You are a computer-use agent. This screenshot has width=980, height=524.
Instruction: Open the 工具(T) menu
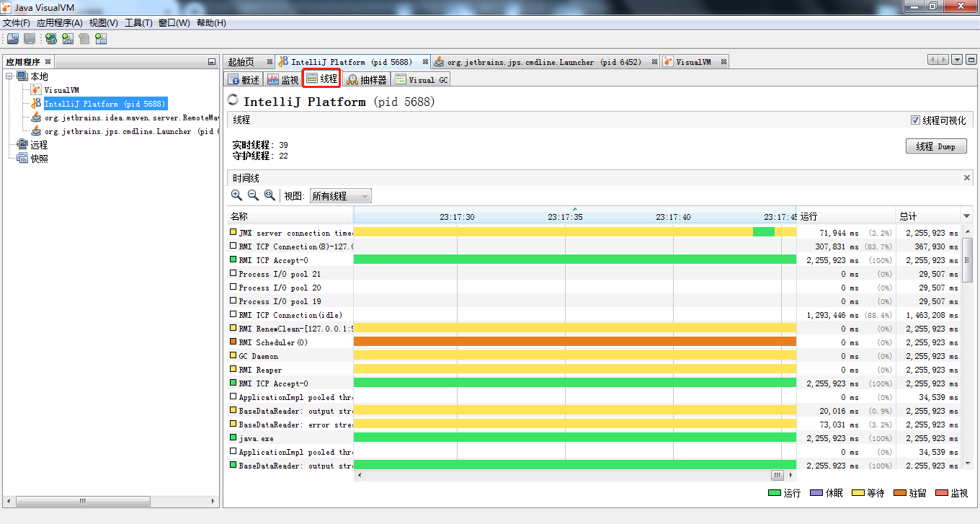[x=138, y=23]
